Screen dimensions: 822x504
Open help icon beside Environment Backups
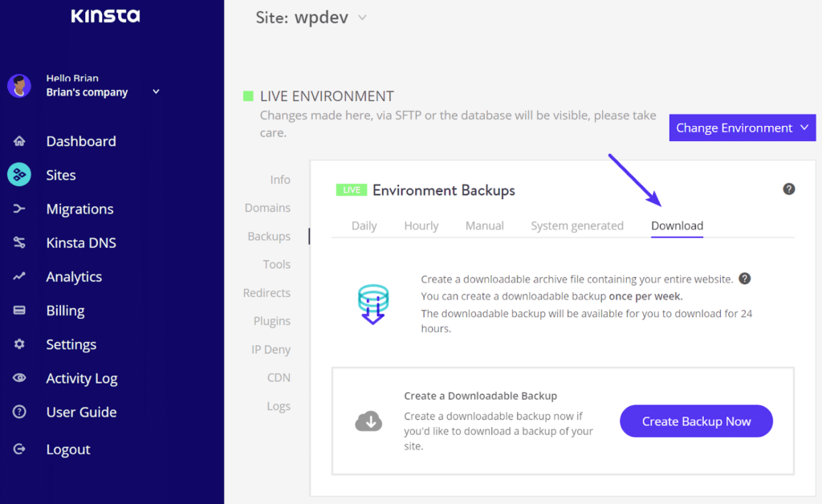[x=788, y=189]
